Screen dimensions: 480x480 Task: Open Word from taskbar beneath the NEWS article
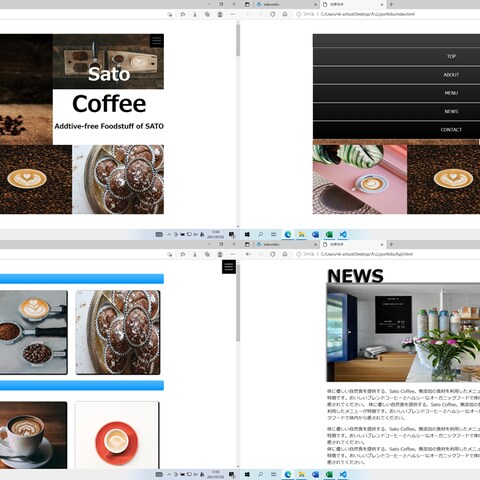point(315,474)
